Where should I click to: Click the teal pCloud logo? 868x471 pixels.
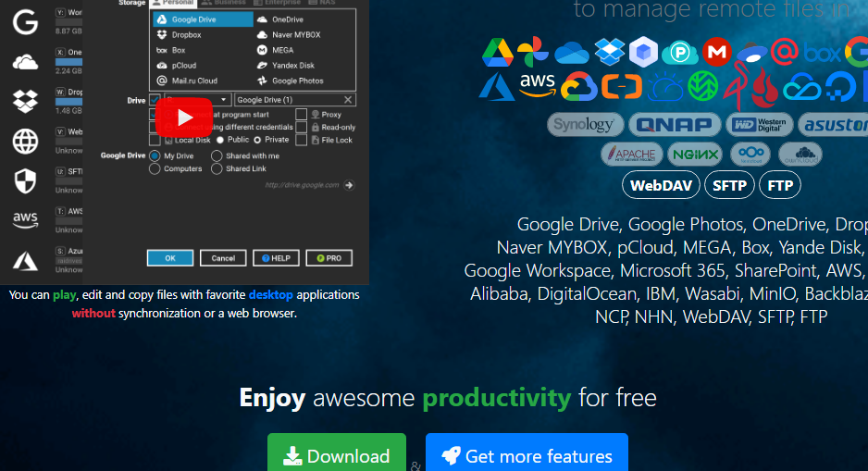pyautogui.click(x=680, y=53)
